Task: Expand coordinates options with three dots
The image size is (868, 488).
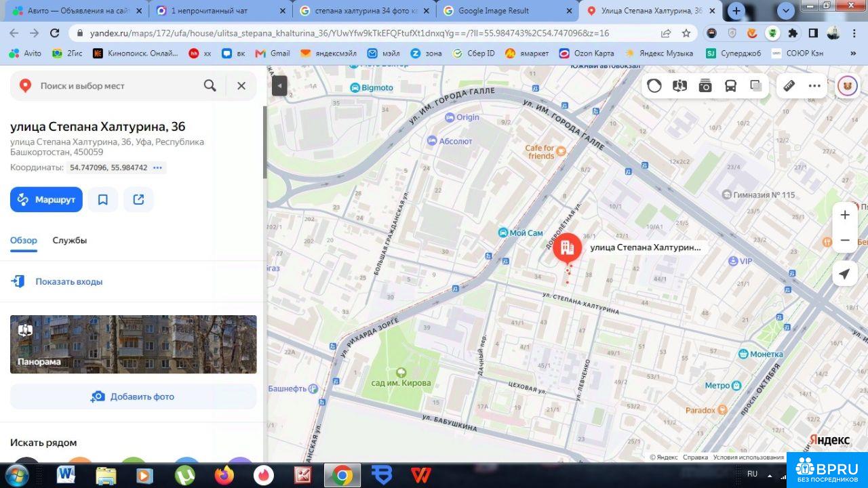Action: point(158,167)
